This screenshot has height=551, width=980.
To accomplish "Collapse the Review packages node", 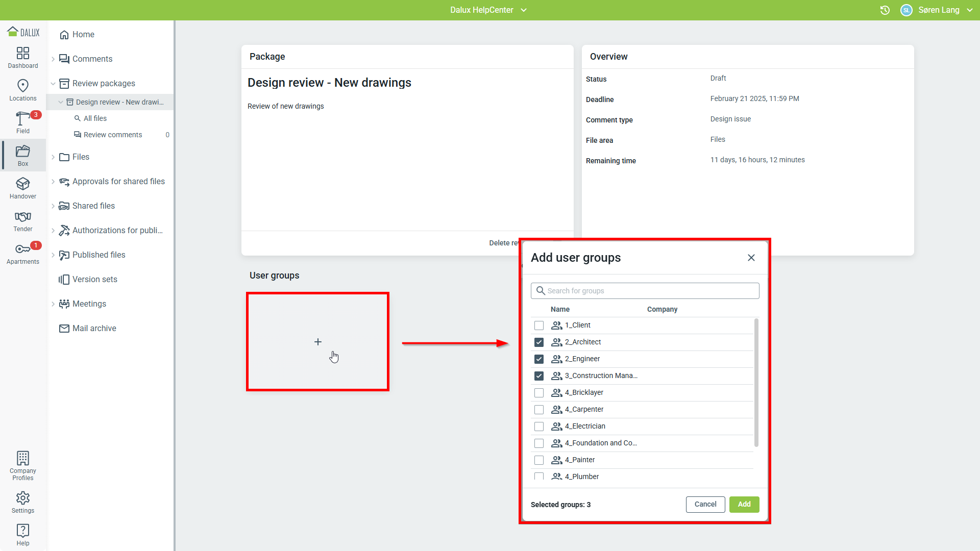I will [53, 84].
